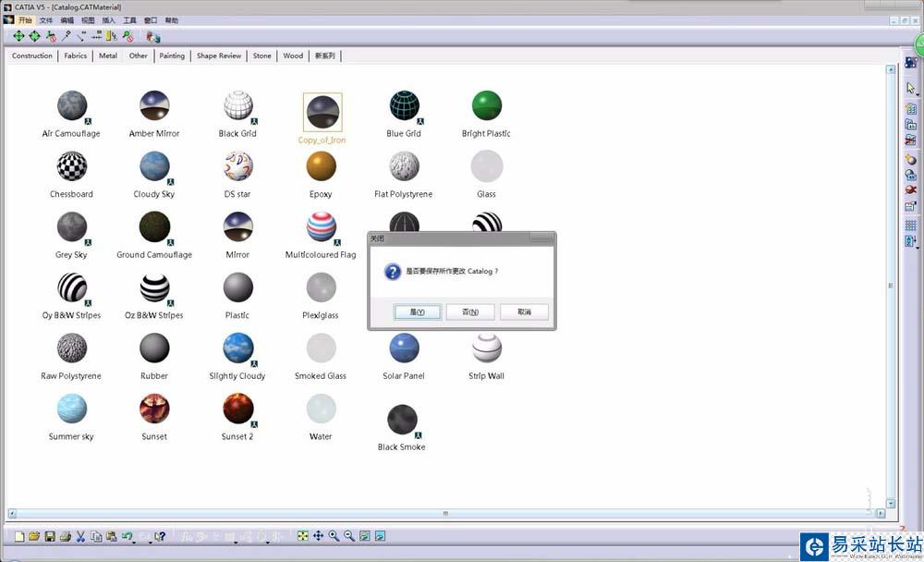Click the New Material sphere icon

point(911,159)
